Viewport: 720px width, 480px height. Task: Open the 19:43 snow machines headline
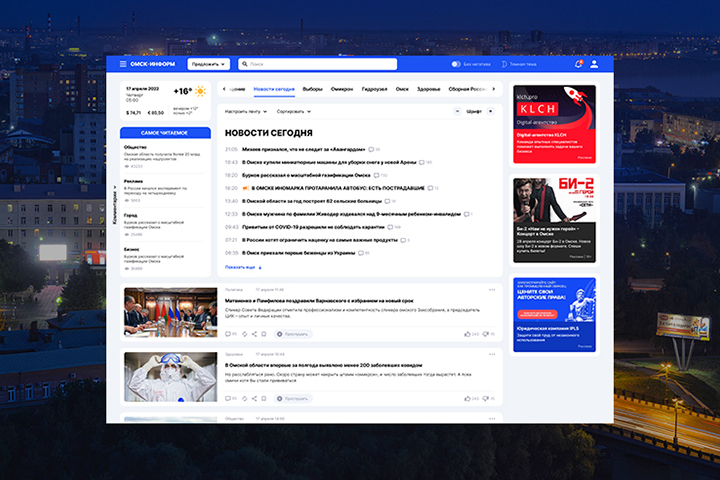pos(329,162)
